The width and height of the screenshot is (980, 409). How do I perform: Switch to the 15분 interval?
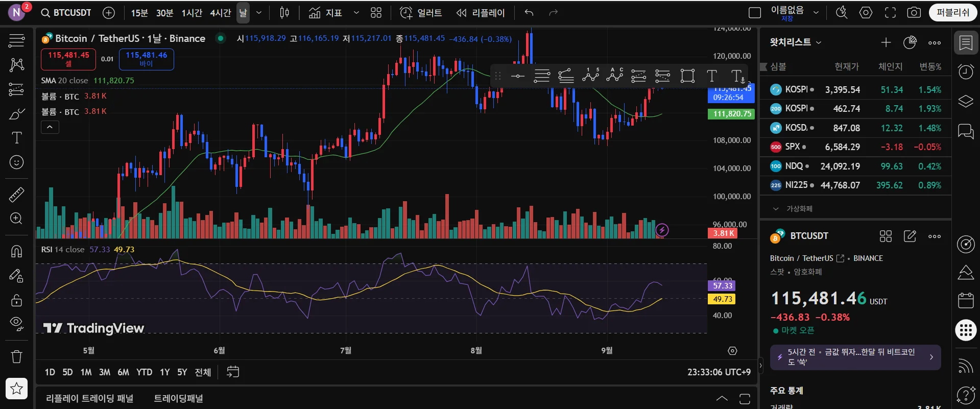[x=139, y=13]
